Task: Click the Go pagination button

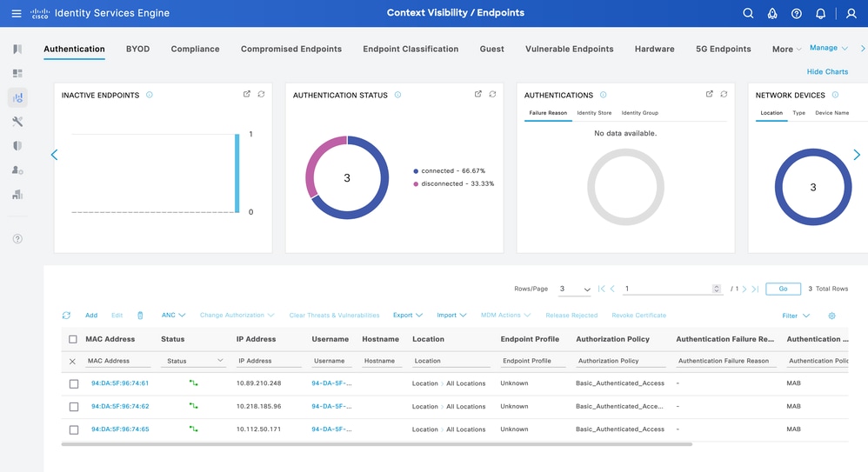Action: (784, 289)
